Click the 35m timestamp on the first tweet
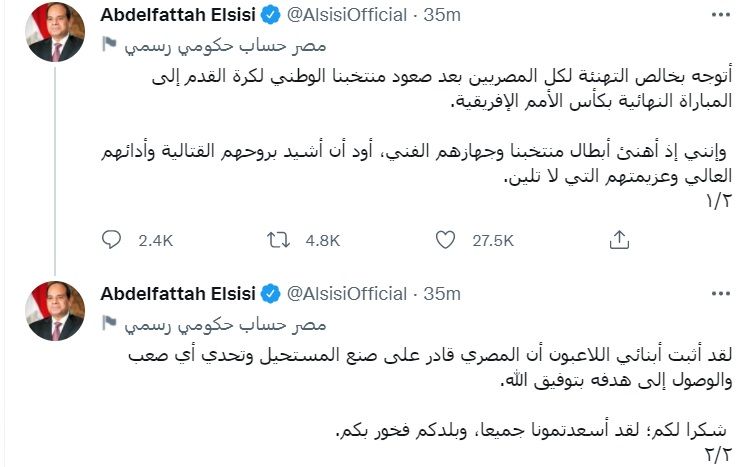Screen dimensions: 750x467 tap(441, 16)
